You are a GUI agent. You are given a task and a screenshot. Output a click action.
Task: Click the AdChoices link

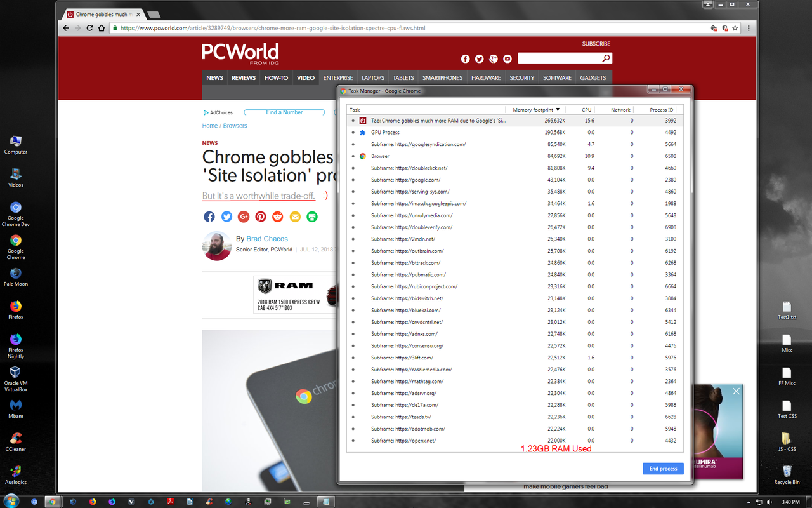tap(218, 112)
